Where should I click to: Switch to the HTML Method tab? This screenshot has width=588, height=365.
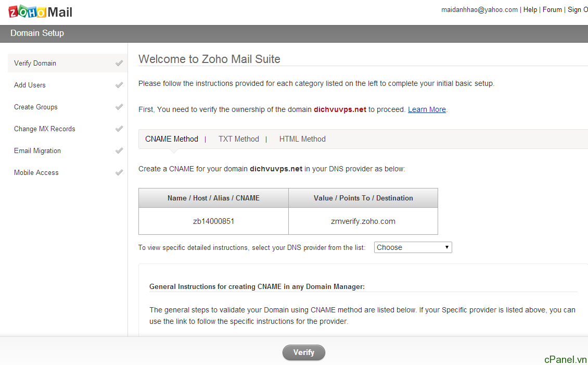pyautogui.click(x=302, y=139)
